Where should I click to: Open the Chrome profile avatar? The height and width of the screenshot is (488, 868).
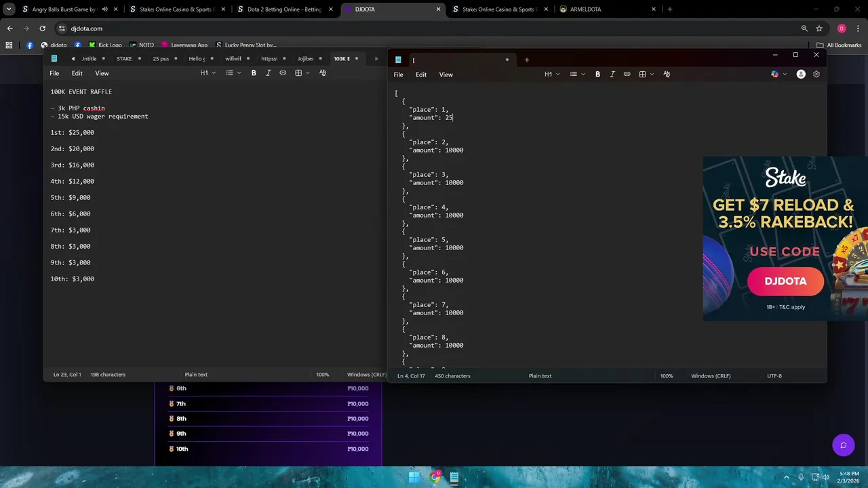842,28
